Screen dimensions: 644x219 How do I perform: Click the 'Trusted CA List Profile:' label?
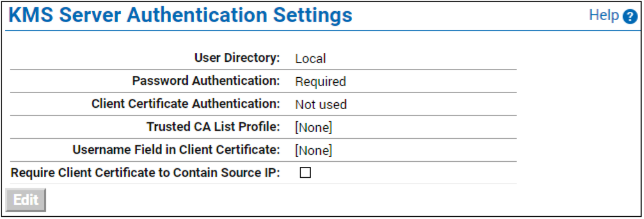213,127
